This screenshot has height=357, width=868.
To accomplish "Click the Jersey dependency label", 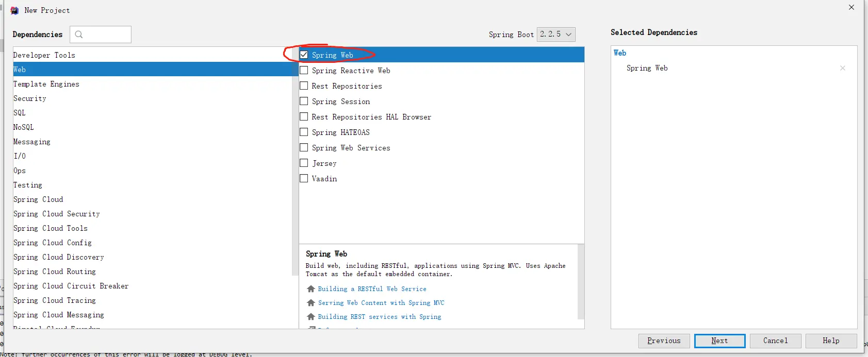I will click(x=324, y=163).
